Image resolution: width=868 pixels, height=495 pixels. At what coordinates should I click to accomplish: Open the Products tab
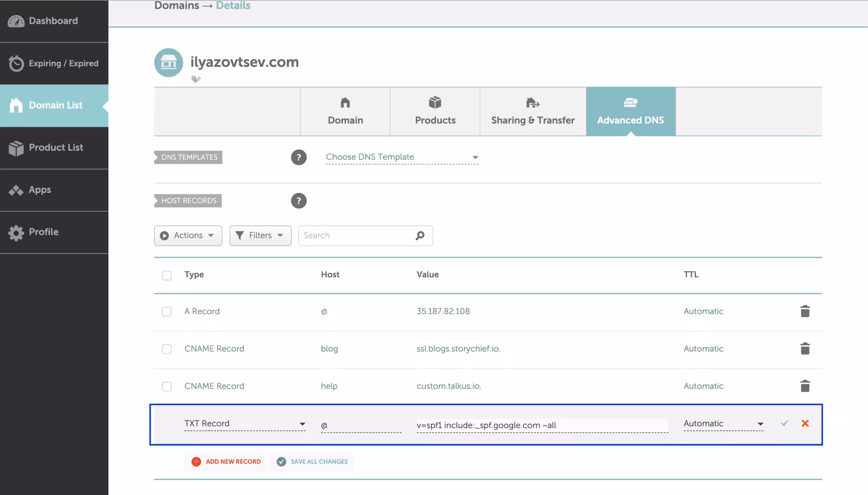tap(435, 112)
